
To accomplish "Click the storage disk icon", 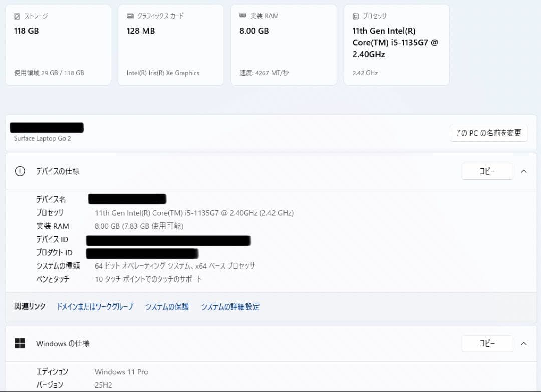I will (17, 16).
